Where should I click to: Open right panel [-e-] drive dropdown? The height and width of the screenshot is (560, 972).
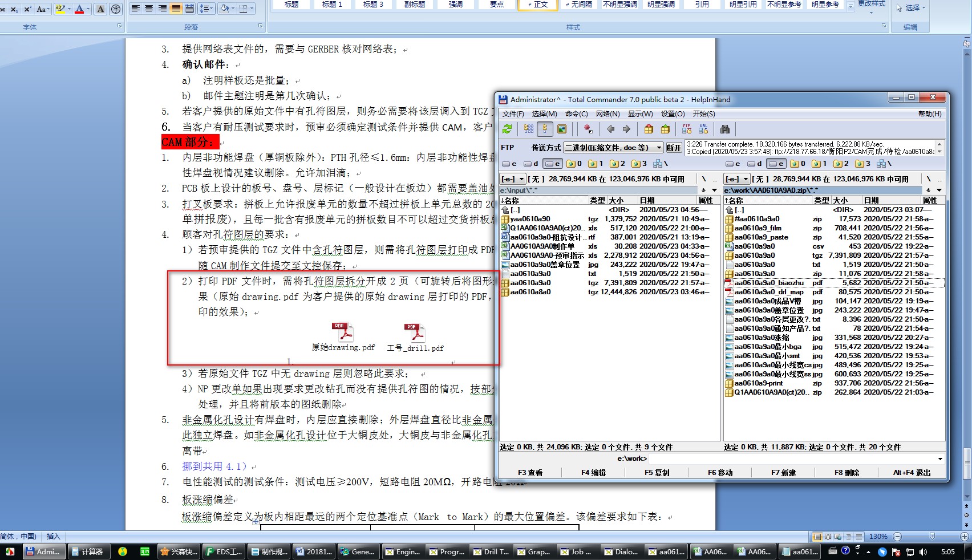[737, 179]
